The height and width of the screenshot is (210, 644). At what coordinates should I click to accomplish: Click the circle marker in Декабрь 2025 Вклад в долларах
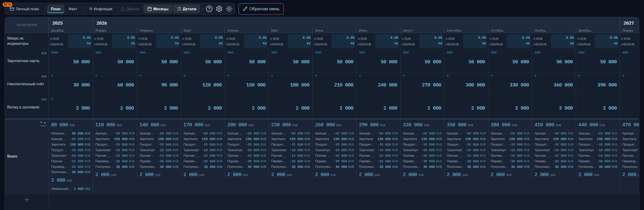(x=52, y=99)
